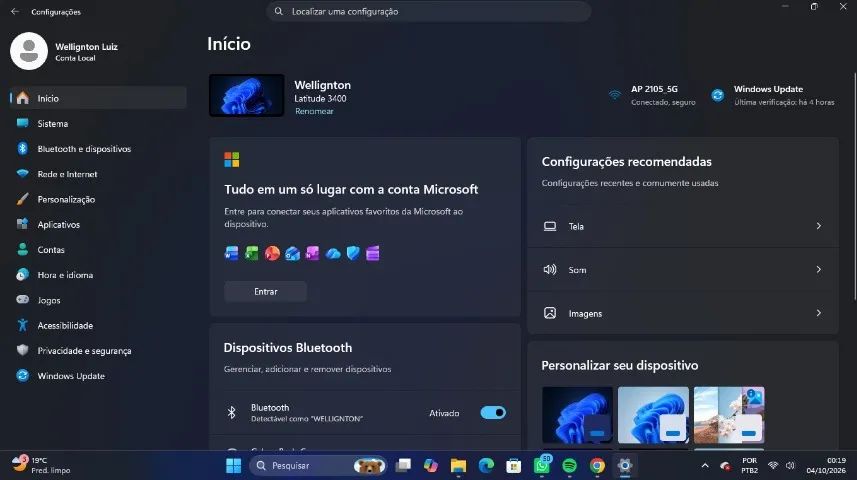Open Aplicativos settings

98,225
